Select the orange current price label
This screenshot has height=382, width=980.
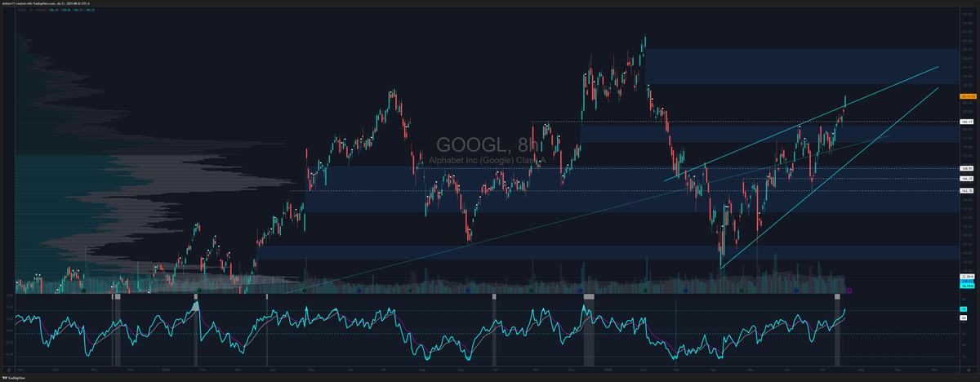(969, 96)
